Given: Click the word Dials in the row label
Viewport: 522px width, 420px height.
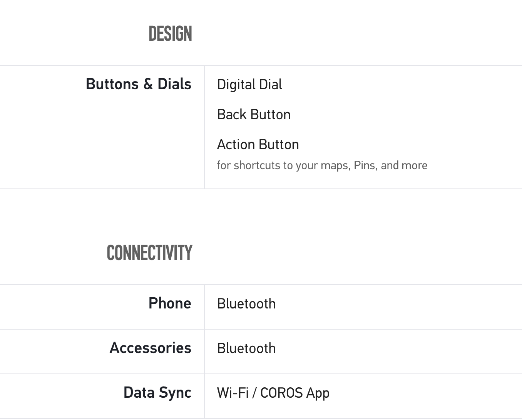Looking at the screenshot, I should pos(174,84).
